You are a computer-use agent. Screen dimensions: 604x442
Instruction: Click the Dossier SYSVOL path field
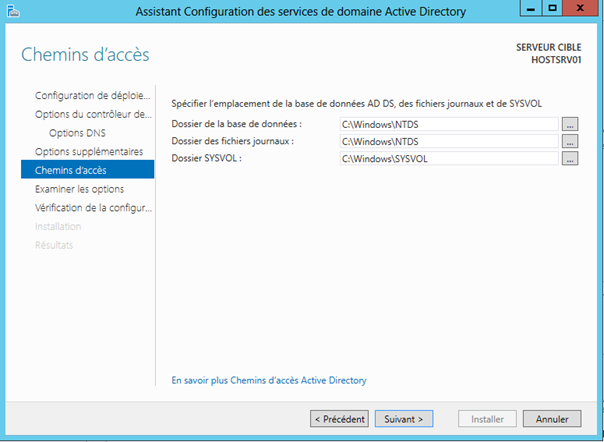[x=447, y=158]
